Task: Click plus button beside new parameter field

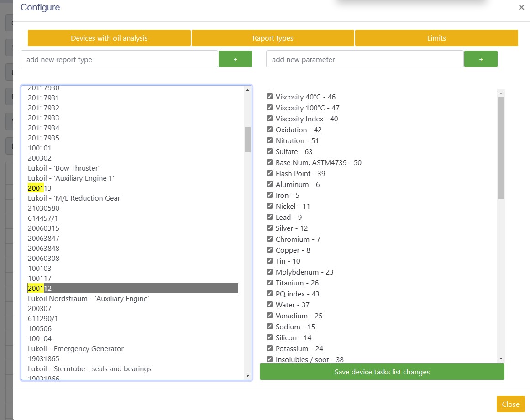Action: coord(481,59)
